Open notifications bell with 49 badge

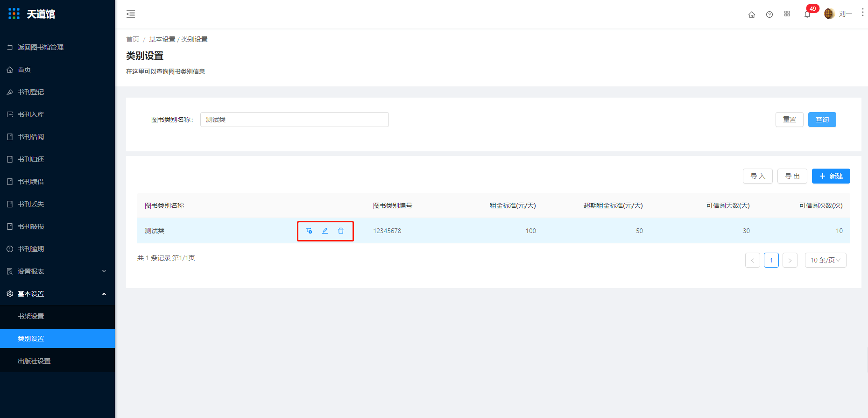click(x=807, y=14)
